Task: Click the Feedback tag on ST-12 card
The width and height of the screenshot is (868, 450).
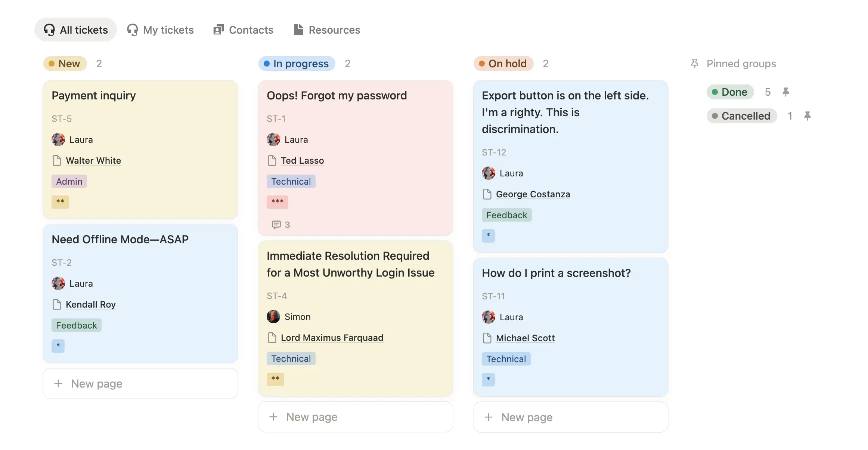Action: pos(506,215)
